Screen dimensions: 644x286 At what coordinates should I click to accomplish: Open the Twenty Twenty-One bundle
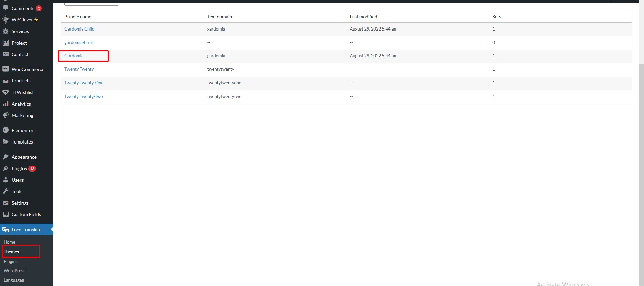point(84,83)
